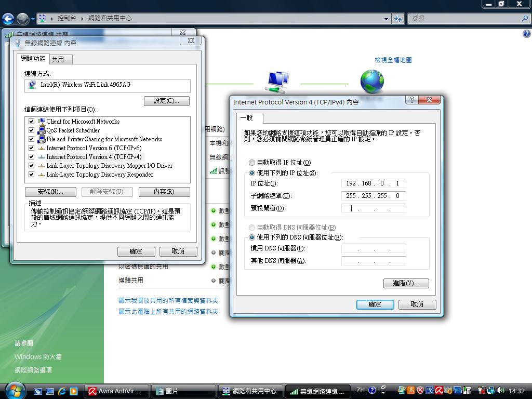
Task: Click the 預設閘道 gateway input field
Action: click(374, 208)
